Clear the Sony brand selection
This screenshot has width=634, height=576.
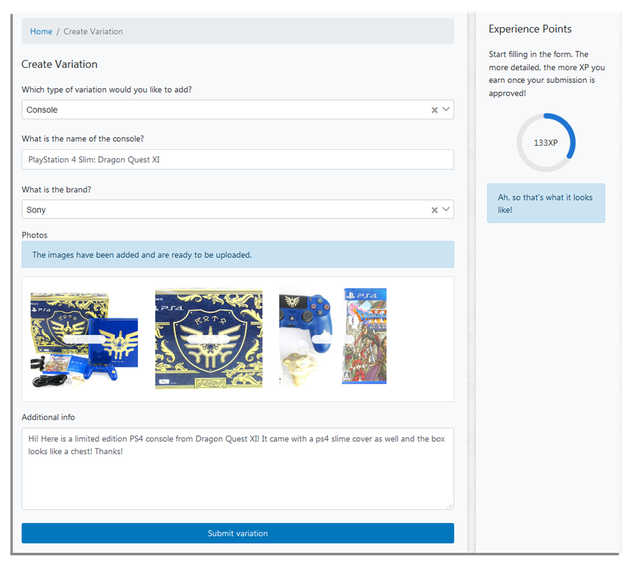coord(434,210)
